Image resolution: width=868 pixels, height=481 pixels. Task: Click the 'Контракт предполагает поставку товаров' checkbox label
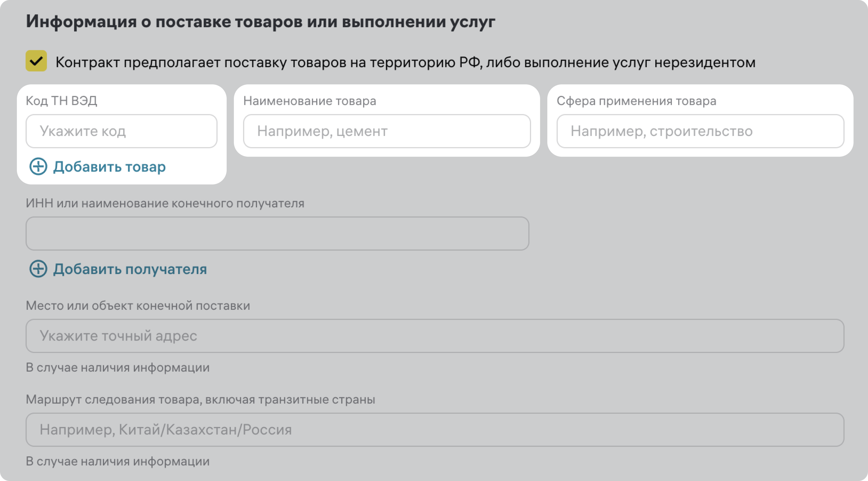(x=405, y=63)
